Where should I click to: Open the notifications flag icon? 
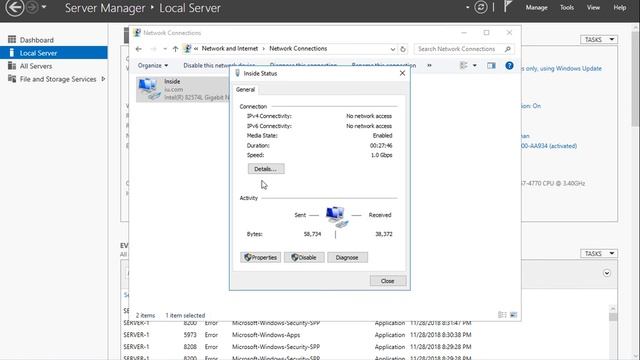point(507,7)
